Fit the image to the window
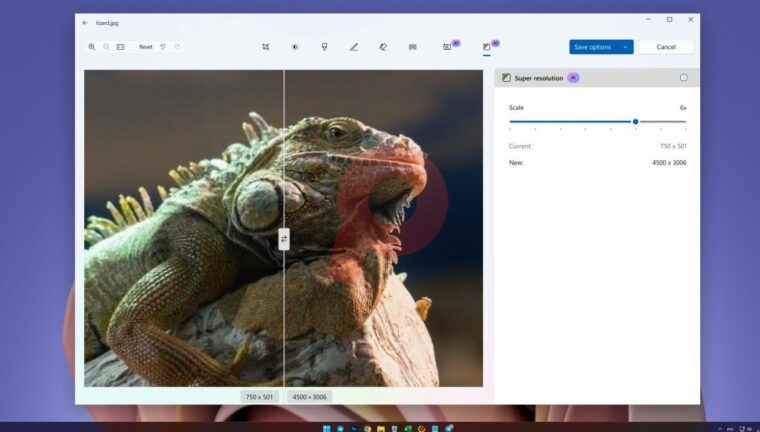Image resolution: width=760 pixels, height=432 pixels. (121, 47)
